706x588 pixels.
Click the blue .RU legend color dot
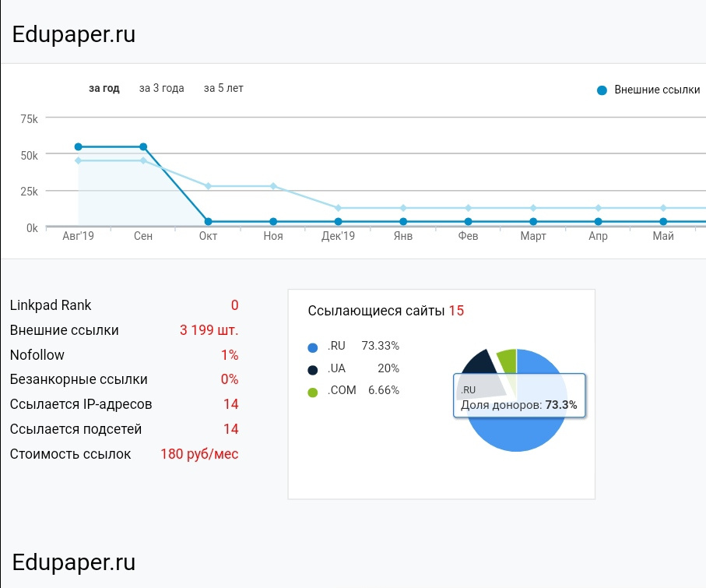(312, 347)
